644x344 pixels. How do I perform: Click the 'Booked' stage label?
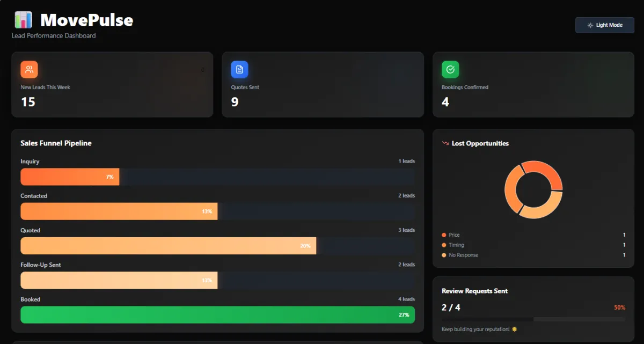(x=31, y=299)
